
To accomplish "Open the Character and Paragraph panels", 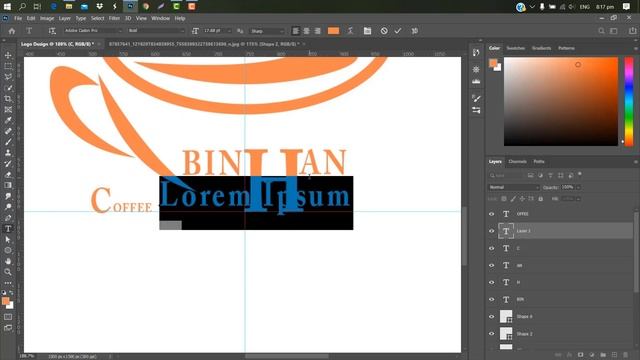I will 367,31.
